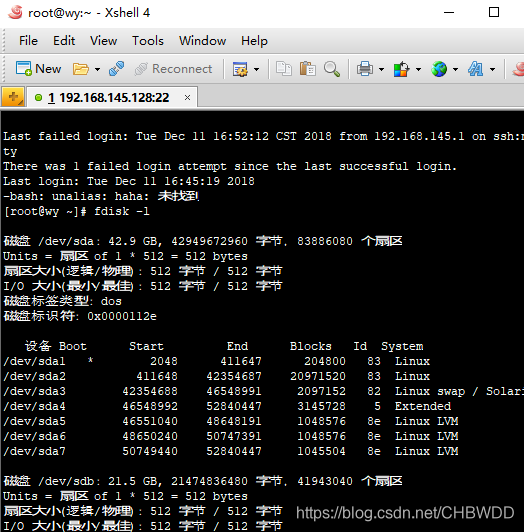This screenshot has height=532, width=524.
Task: Minimize the Xshell window
Action: pyautogui.click(x=449, y=12)
